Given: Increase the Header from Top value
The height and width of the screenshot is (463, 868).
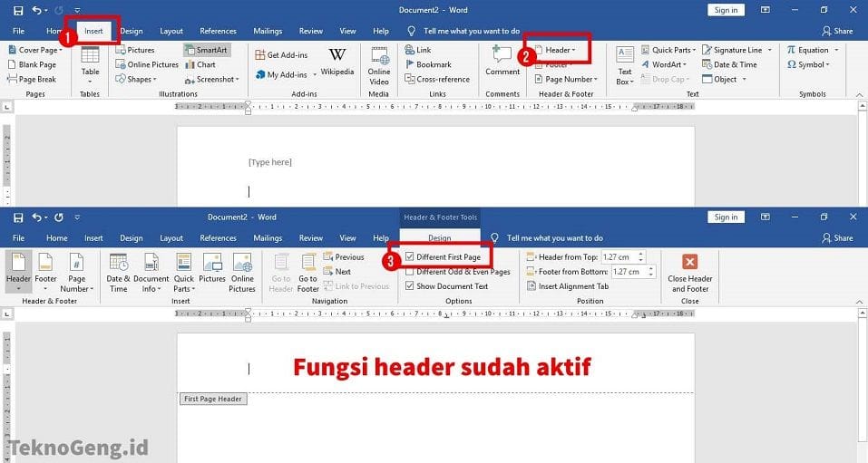Looking at the screenshot, I should pyautogui.click(x=641, y=254).
